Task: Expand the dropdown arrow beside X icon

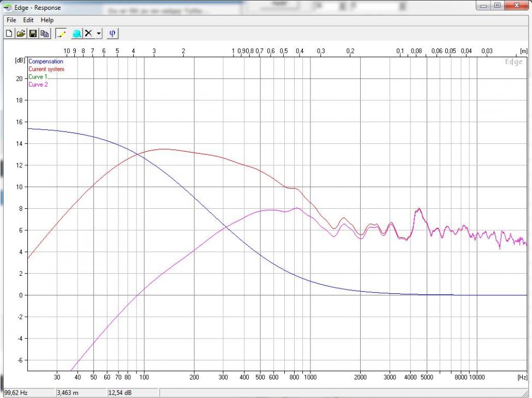Action: pyautogui.click(x=99, y=34)
